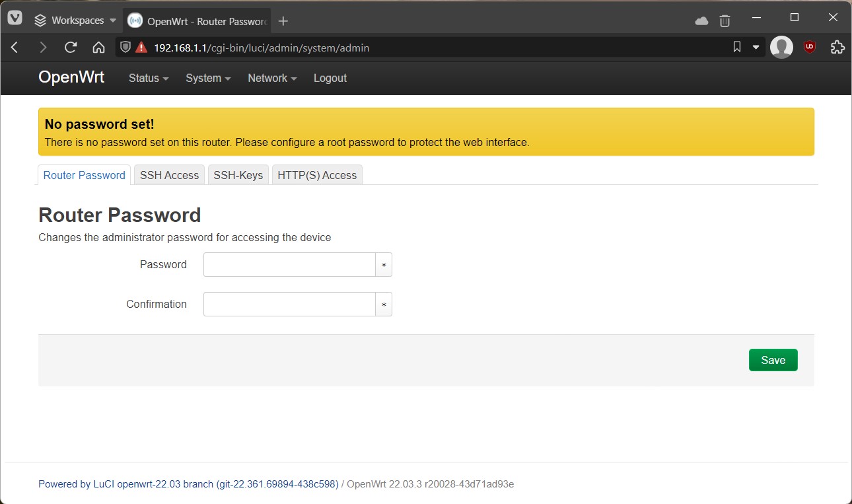Viewport: 852px width, 504px height.
Task: Open the closed tabs trash icon
Action: tap(725, 21)
